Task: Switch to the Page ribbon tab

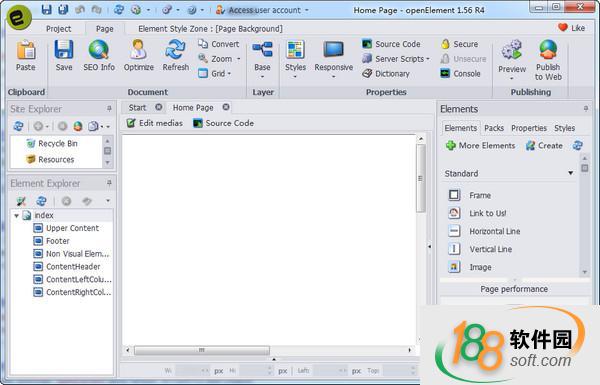Action: (x=104, y=29)
